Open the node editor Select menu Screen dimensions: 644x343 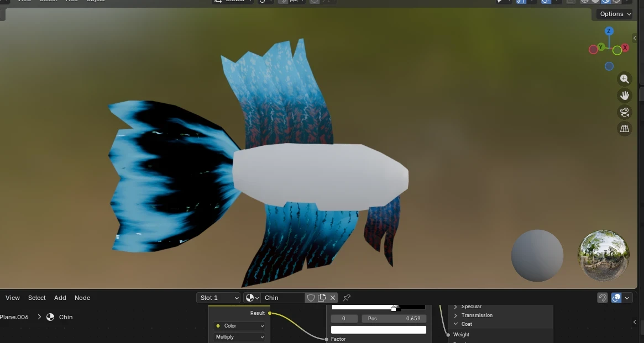point(36,298)
